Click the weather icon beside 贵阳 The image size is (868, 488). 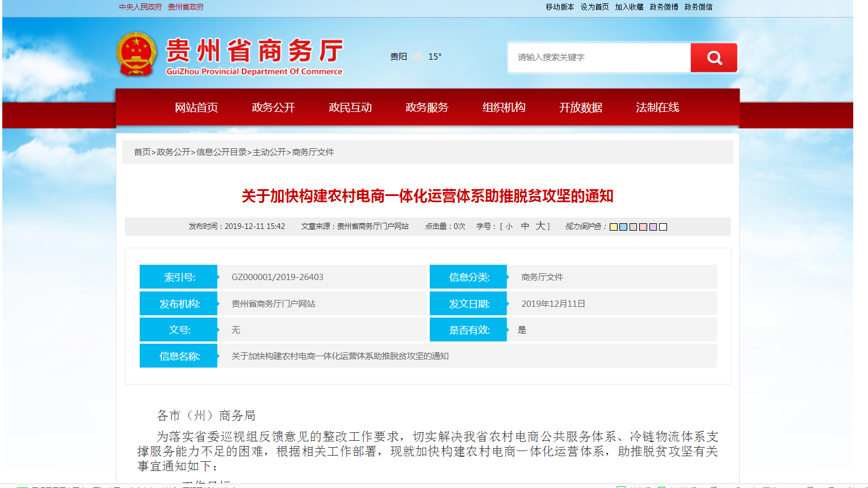(418, 57)
